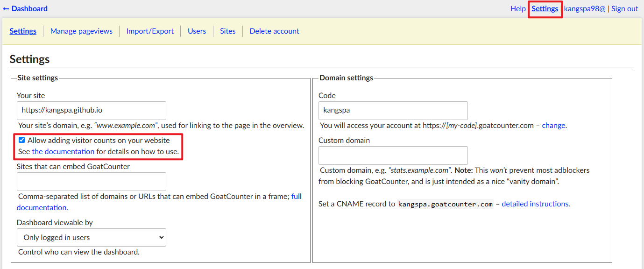Switch to the Manage pageviews tab
The height and width of the screenshot is (269, 644).
pyautogui.click(x=81, y=31)
